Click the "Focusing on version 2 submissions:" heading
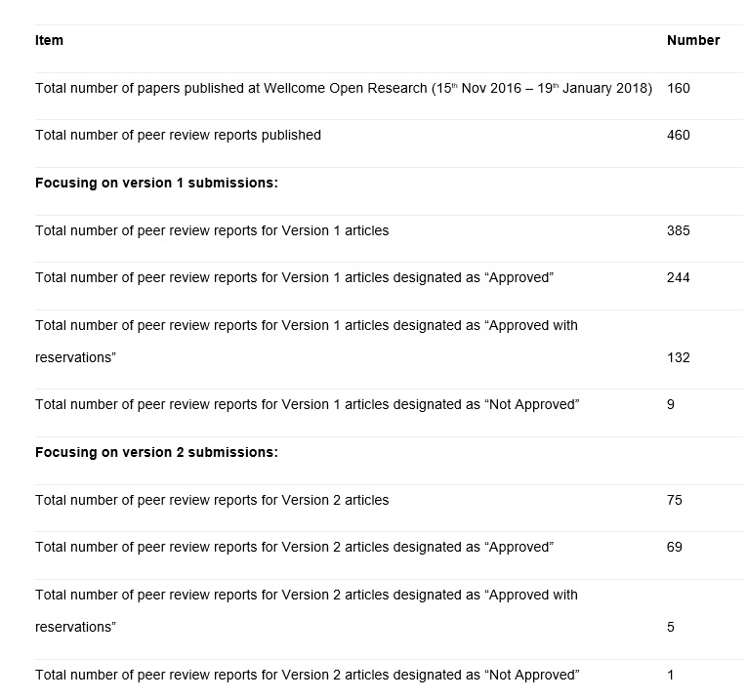 coord(156,452)
